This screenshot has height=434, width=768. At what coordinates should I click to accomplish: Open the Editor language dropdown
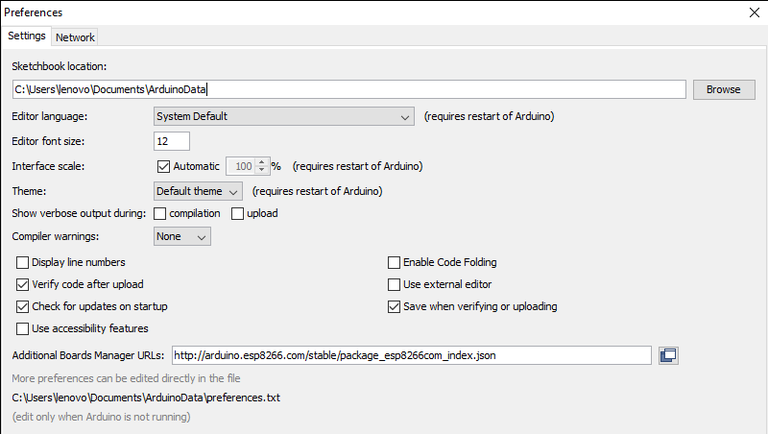pos(283,117)
